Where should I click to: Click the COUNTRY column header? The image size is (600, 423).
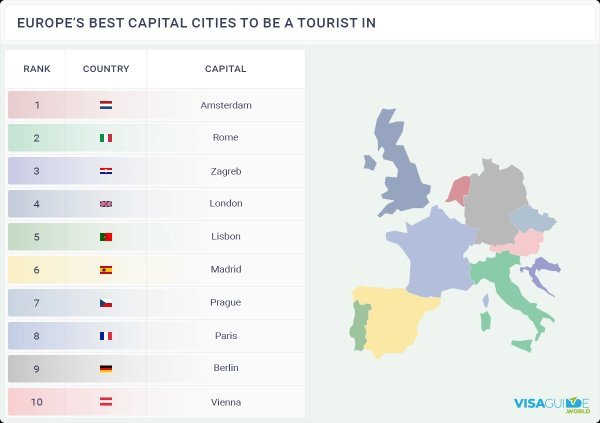coord(106,69)
